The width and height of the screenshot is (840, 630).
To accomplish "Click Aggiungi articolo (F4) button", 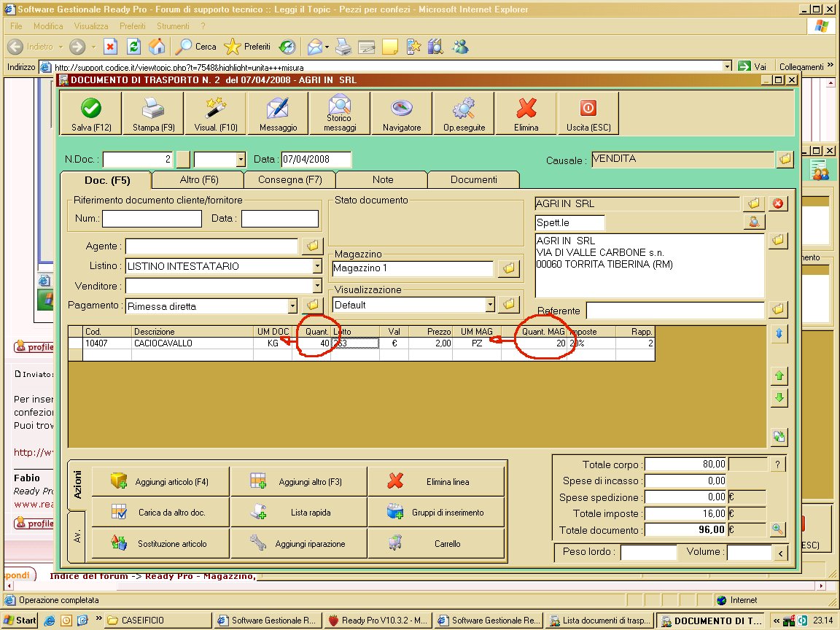I will coord(160,482).
